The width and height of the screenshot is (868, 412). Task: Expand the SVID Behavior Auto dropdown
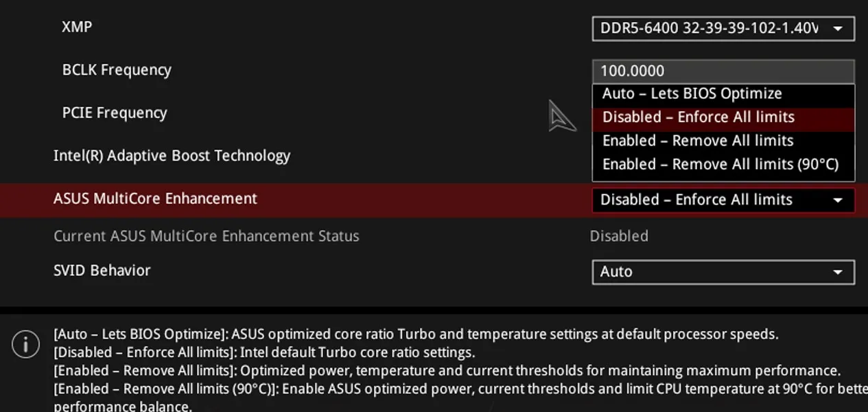tap(723, 272)
